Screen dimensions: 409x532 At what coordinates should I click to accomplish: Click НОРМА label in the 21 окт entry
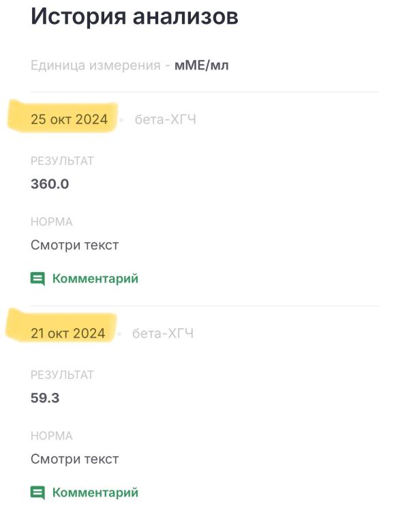[x=51, y=436]
